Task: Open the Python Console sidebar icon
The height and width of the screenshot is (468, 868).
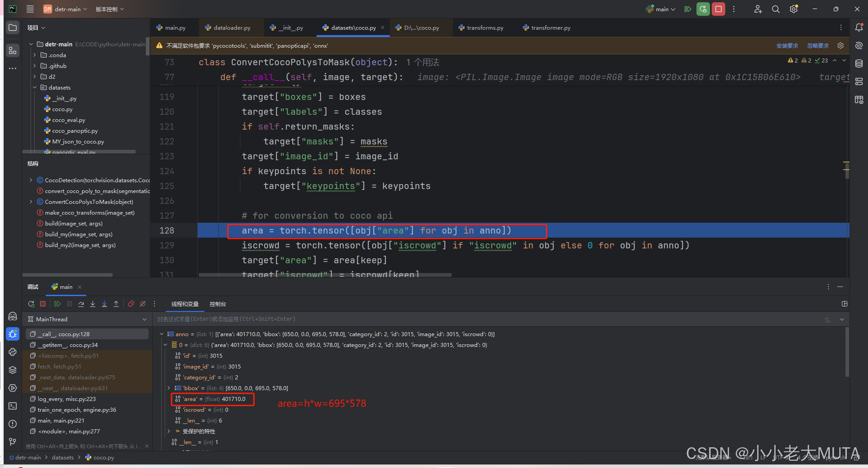Action: [13, 352]
